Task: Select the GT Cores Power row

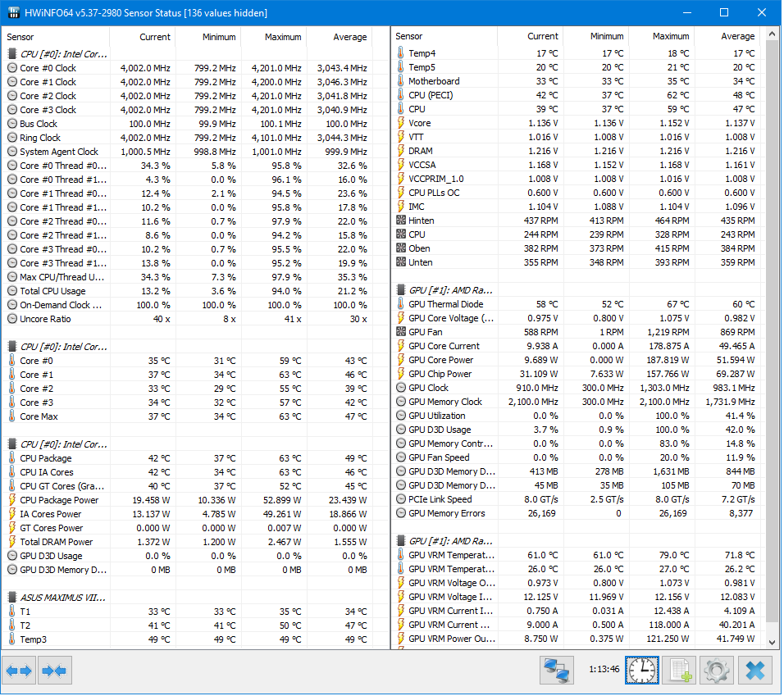Action: tap(188, 529)
